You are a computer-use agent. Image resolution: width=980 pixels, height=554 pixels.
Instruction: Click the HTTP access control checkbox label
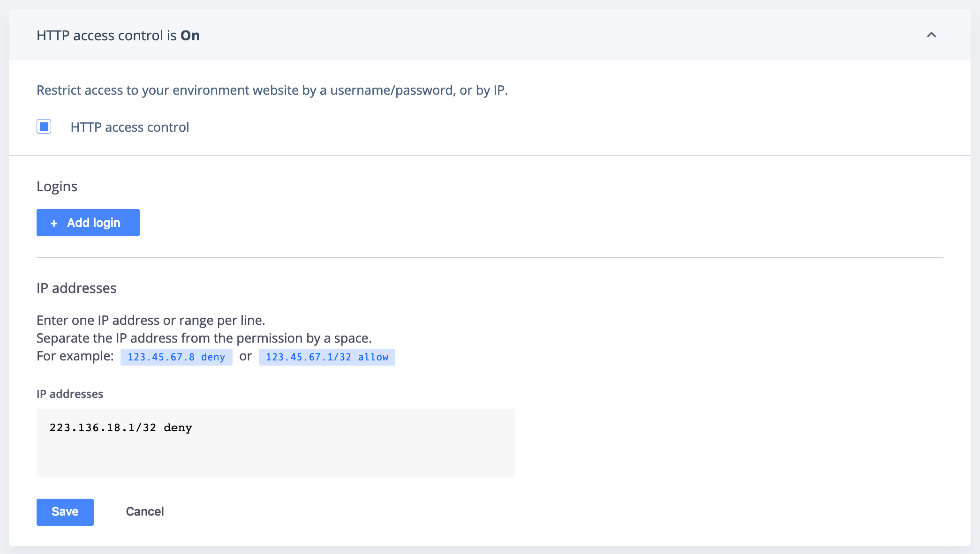[130, 127]
